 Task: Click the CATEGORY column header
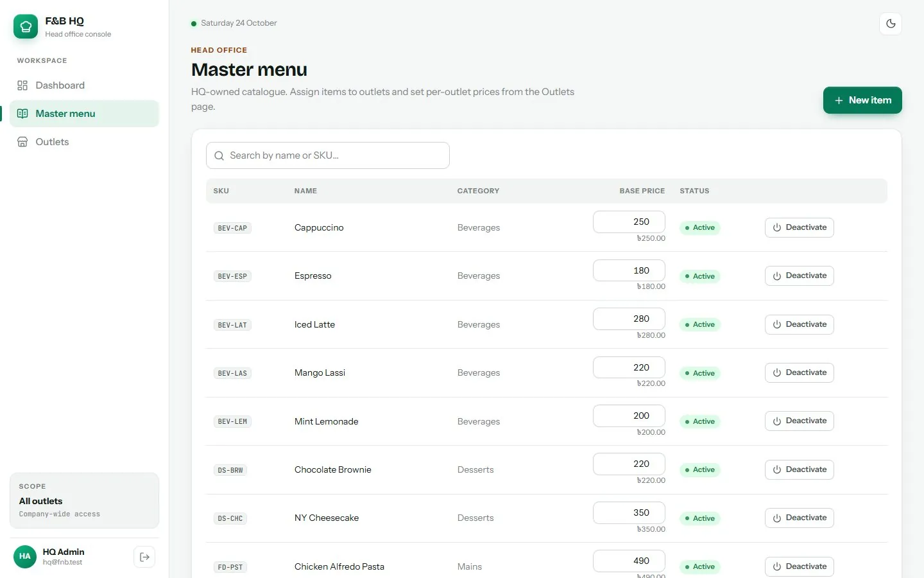478,191
